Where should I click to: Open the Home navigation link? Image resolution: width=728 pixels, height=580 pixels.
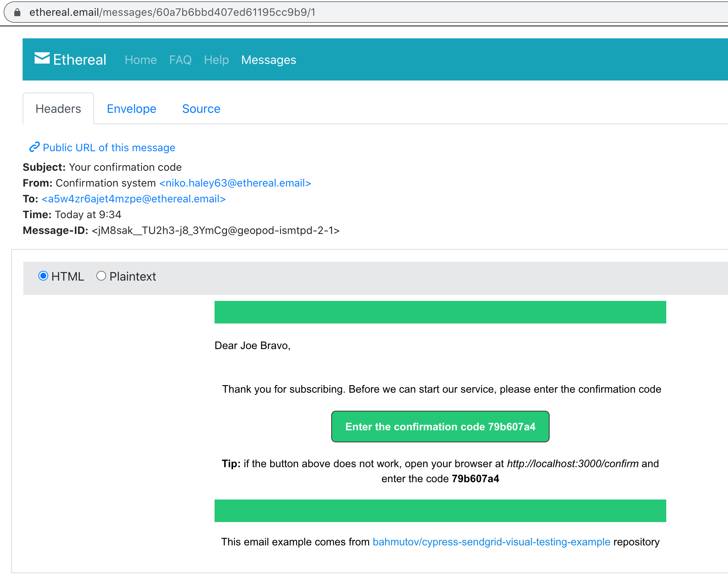[x=140, y=60]
